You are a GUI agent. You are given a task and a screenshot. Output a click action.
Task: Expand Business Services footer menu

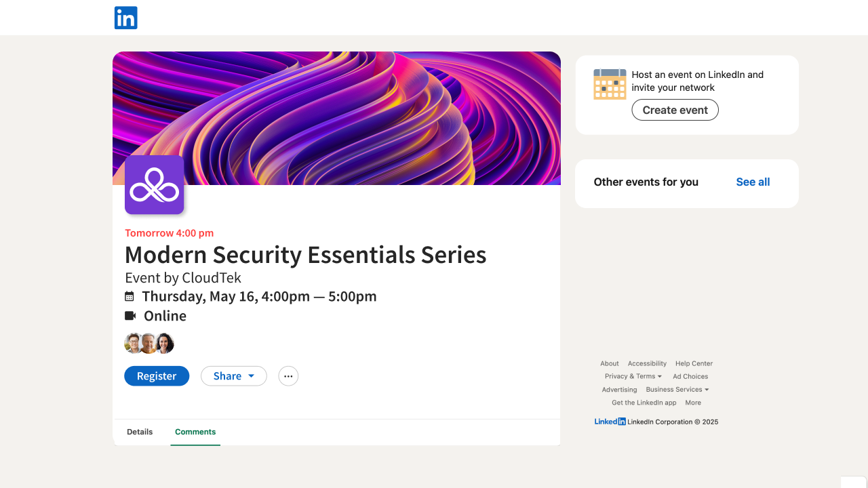click(677, 390)
